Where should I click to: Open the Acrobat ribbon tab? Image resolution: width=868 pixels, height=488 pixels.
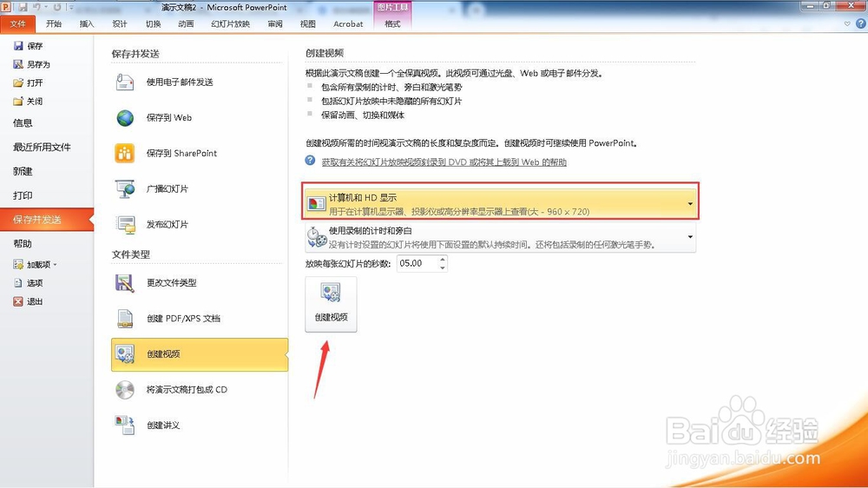[348, 23]
